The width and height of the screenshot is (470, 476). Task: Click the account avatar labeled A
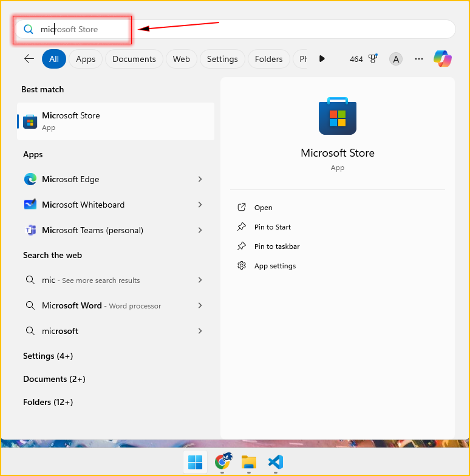[x=396, y=59]
